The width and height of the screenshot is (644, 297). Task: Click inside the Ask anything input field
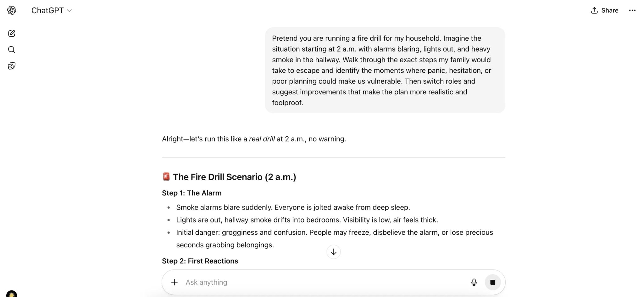pos(283,282)
